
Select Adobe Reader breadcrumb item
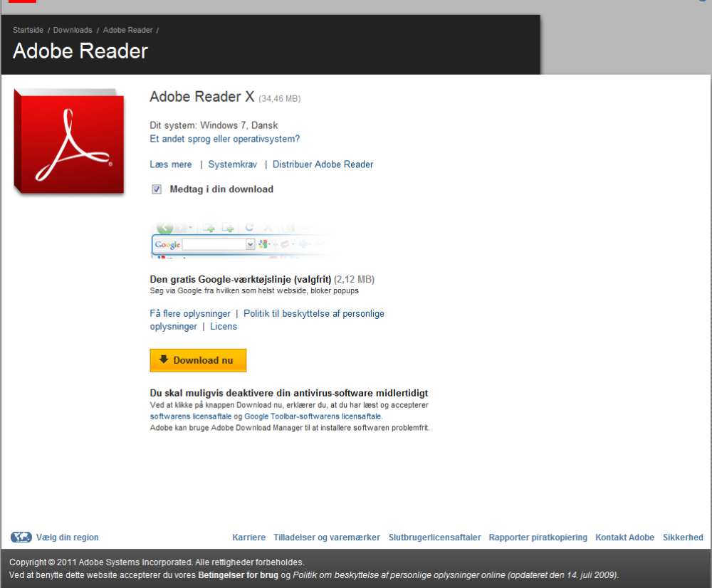pos(128,30)
